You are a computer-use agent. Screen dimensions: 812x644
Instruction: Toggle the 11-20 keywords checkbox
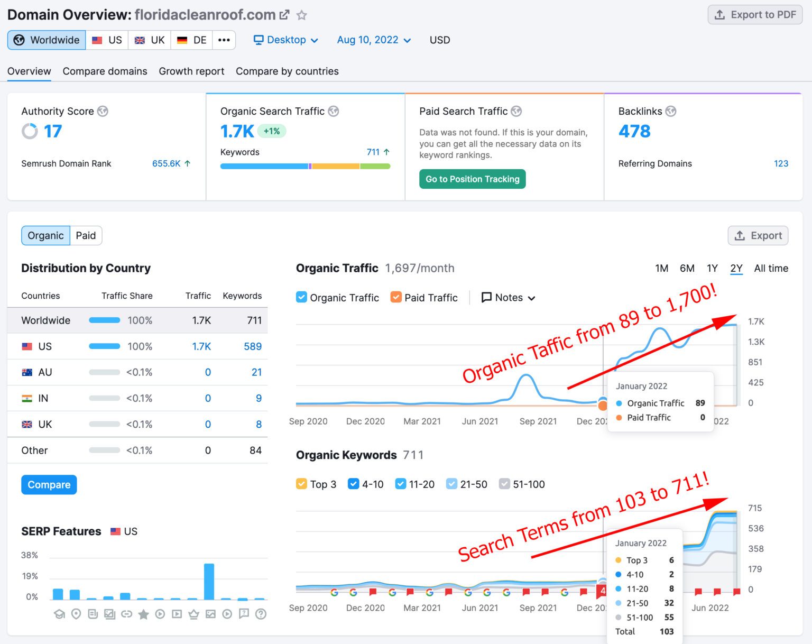[401, 484]
